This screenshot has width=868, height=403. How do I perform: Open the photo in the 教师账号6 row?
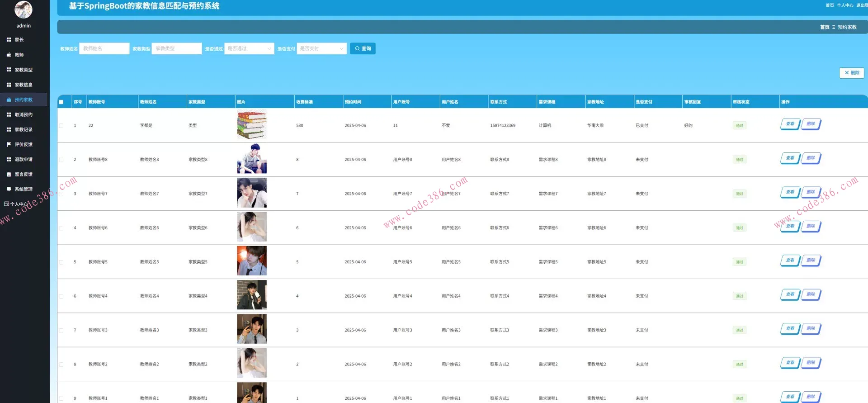pyautogui.click(x=252, y=227)
